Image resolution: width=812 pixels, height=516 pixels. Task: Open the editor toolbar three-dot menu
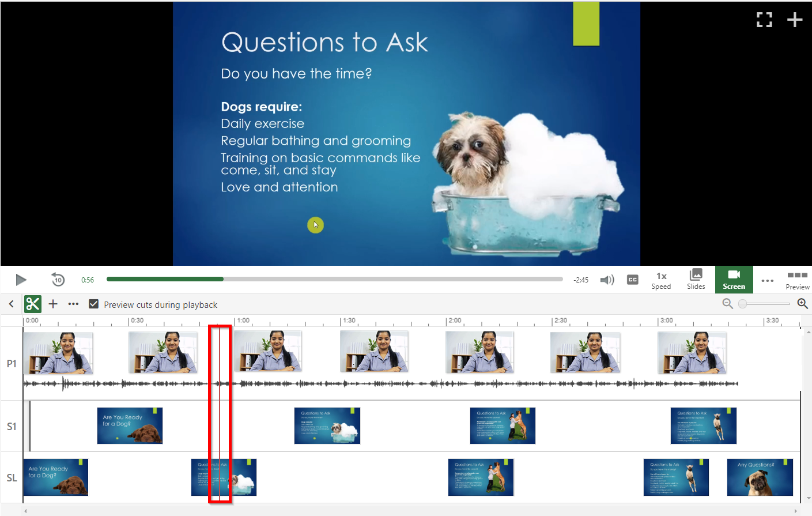(x=73, y=304)
